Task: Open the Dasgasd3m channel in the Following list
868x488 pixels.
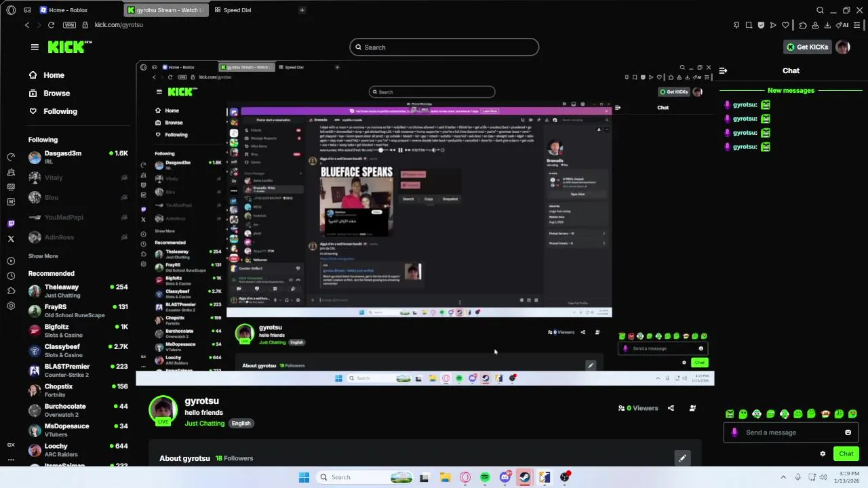Action: coord(78,157)
